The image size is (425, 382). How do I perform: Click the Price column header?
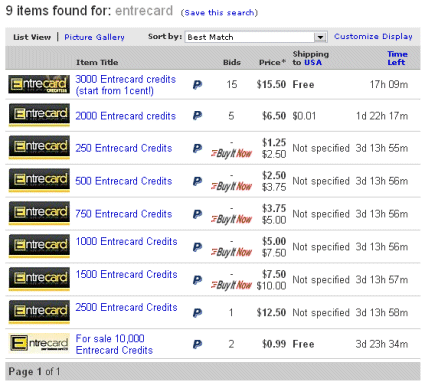272,62
